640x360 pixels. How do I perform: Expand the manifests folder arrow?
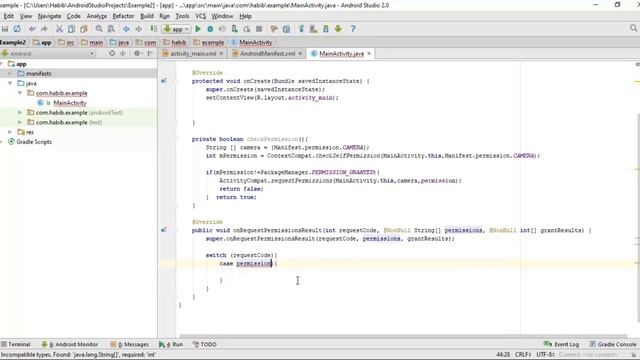coord(10,73)
